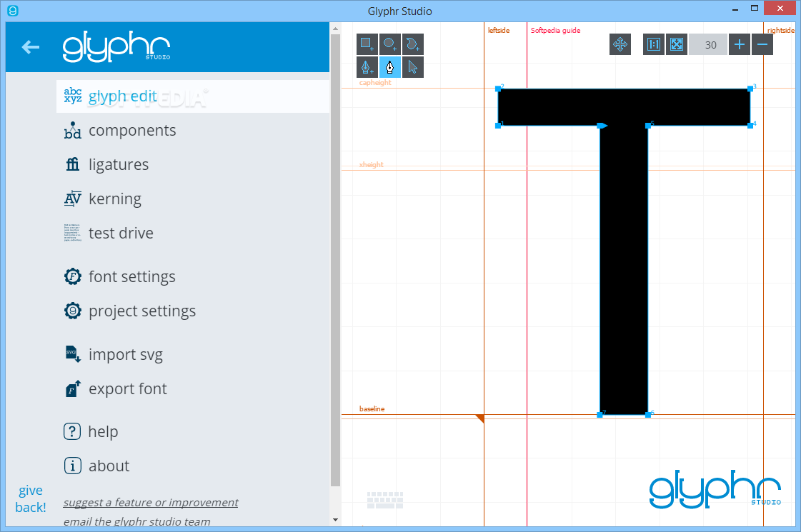Select path point 7 at stem bottom-left
801x532 pixels.
(599, 415)
